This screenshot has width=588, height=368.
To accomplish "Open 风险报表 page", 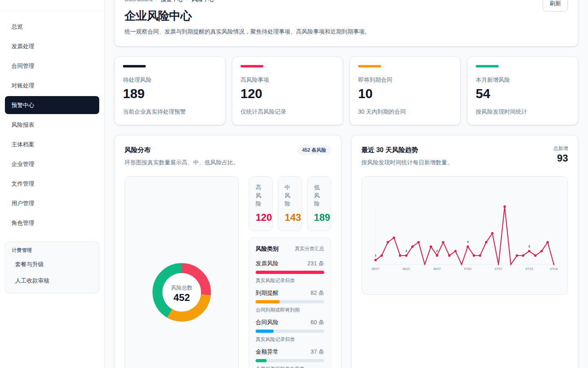I will (x=52, y=125).
